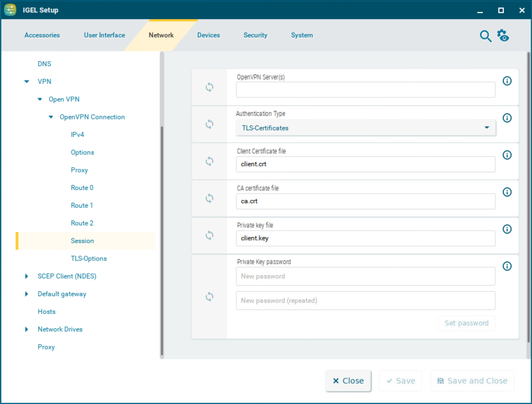
Task: Switch to the Security tab
Action: point(255,35)
